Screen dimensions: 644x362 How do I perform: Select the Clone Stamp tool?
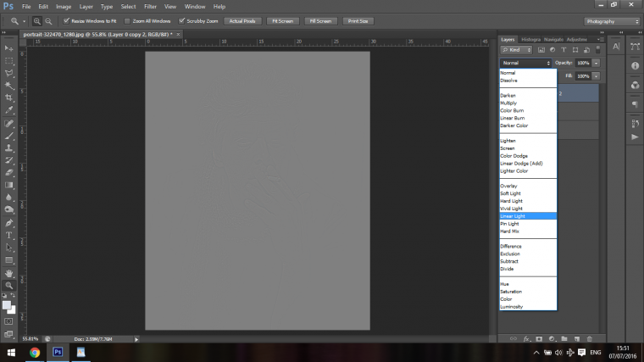click(x=8, y=148)
